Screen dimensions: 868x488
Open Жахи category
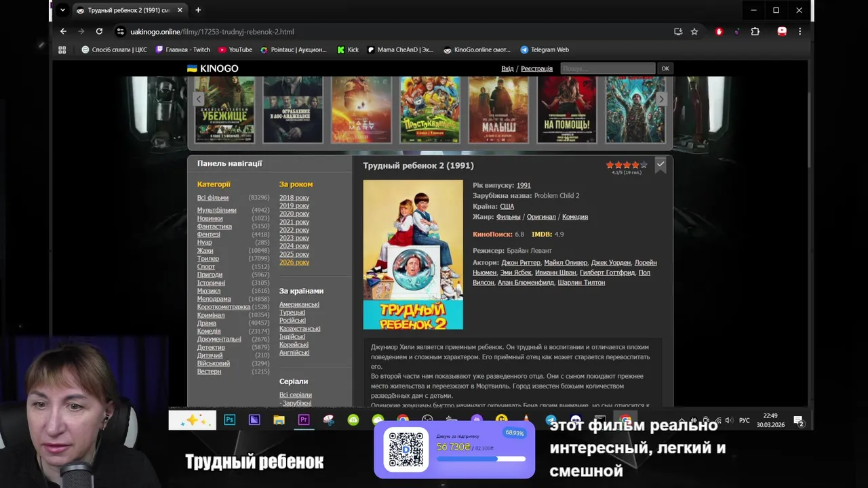[205, 251]
